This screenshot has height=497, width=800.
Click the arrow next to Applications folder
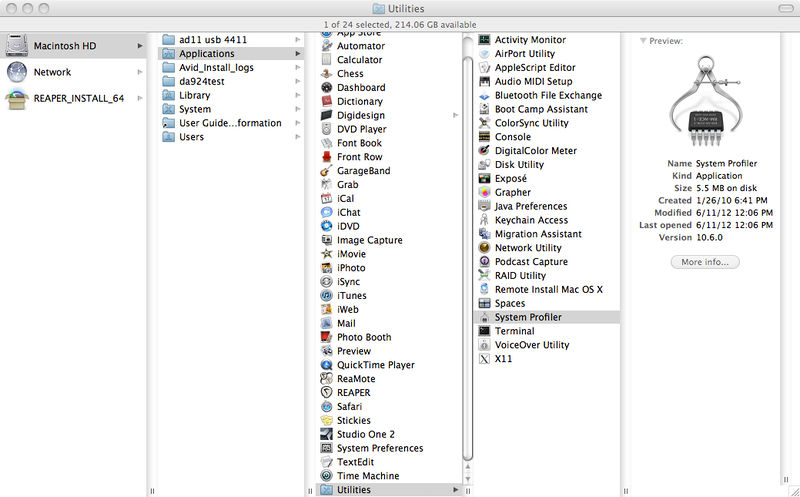click(x=297, y=54)
